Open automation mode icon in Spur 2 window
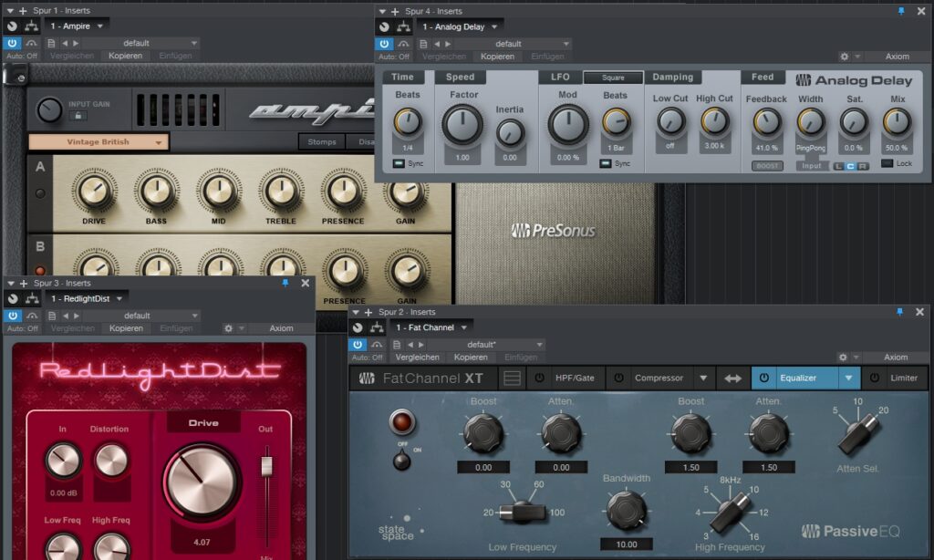The width and height of the screenshot is (934, 560). (x=377, y=345)
